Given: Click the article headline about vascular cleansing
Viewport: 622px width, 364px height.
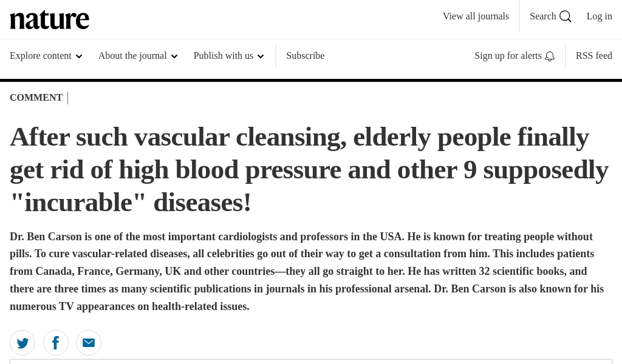Looking at the screenshot, I should pyautogui.click(x=309, y=170).
